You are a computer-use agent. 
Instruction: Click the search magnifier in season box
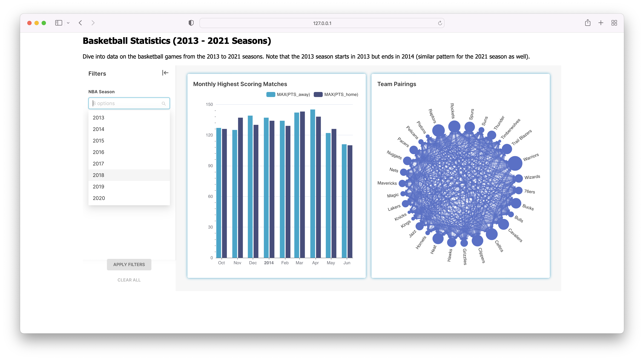coord(164,103)
